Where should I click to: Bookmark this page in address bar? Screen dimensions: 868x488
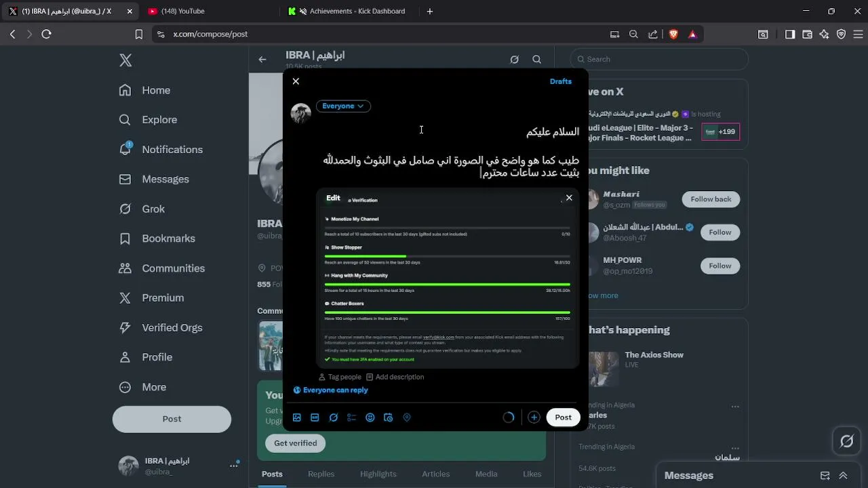[x=138, y=34]
